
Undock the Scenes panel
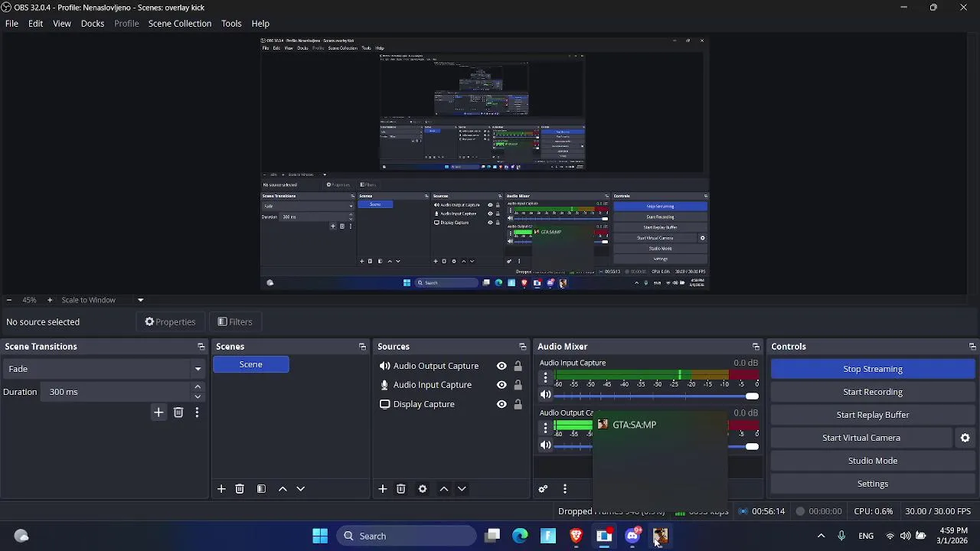362,347
